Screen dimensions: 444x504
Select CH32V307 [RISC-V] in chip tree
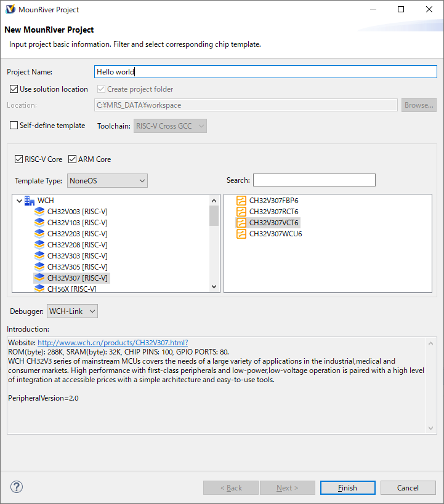pyautogui.click(x=77, y=278)
